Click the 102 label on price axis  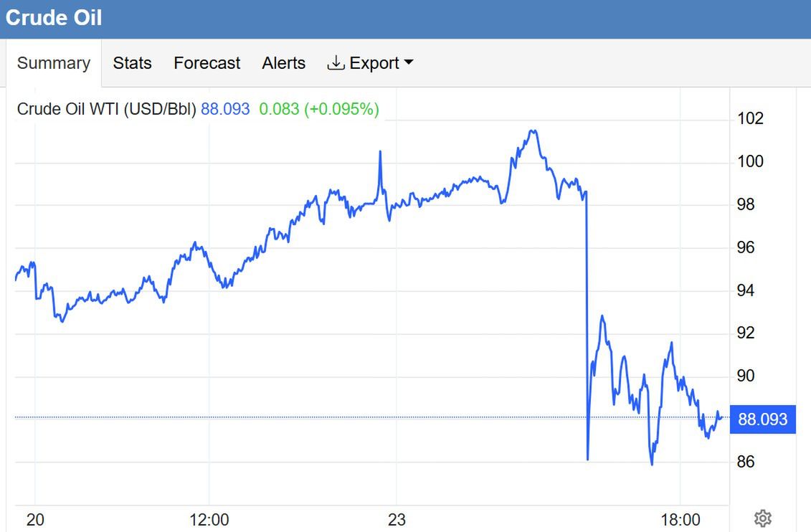[x=751, y=118]
